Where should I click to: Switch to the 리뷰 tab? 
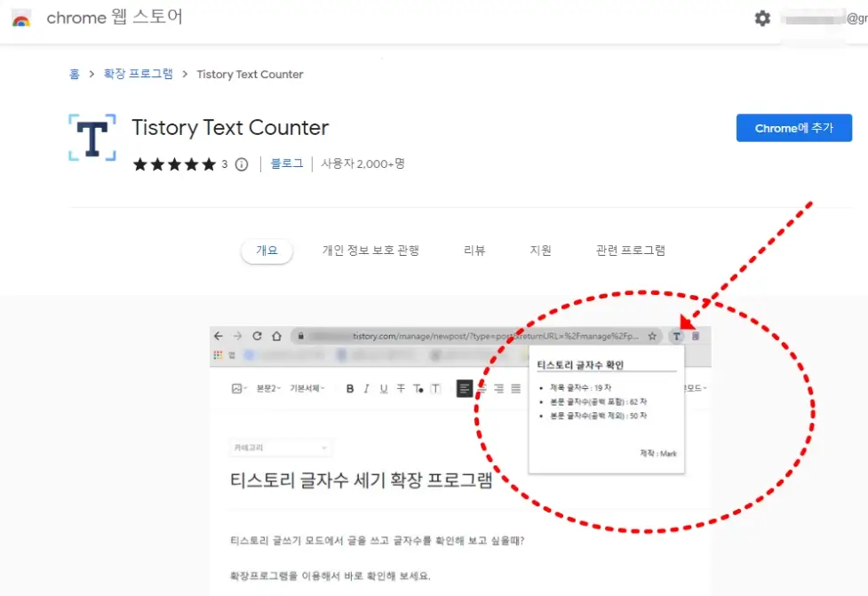(475, 250)
